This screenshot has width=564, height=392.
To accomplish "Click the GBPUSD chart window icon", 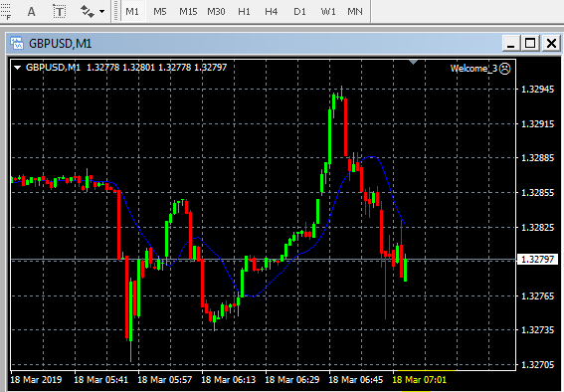I will [x=17, y=43].
